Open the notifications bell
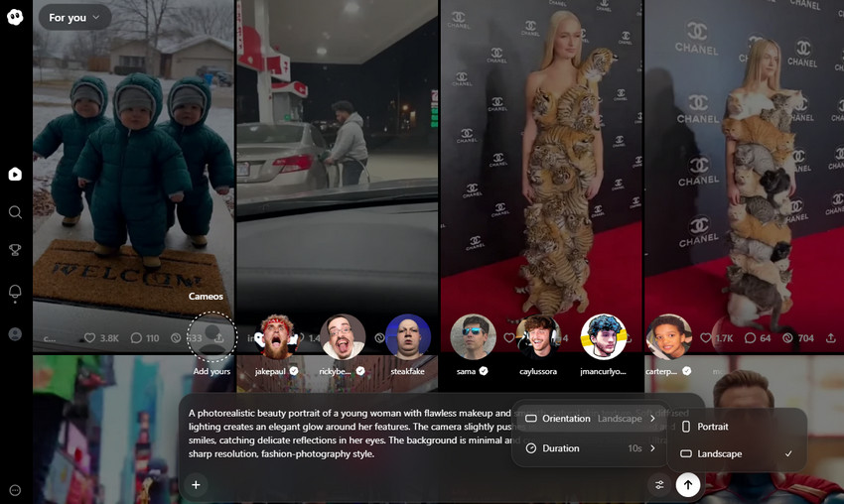This screenshot has width=844, height=504. point(15,292)
